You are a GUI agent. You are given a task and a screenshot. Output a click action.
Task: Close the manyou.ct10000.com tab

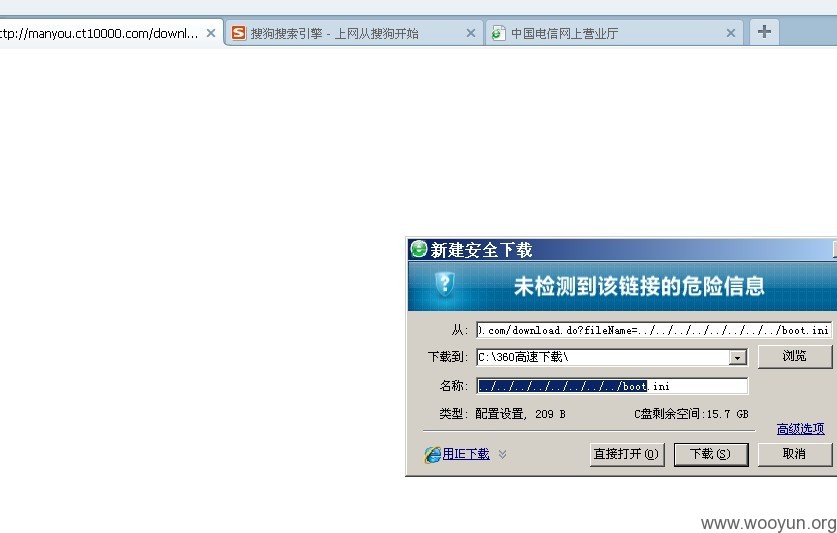click(211, 33)
